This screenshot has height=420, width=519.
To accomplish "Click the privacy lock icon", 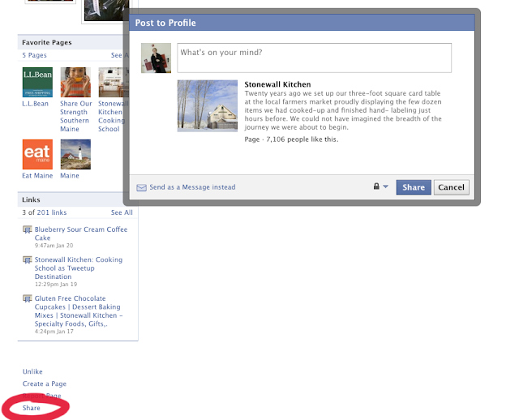I will 376,186.
